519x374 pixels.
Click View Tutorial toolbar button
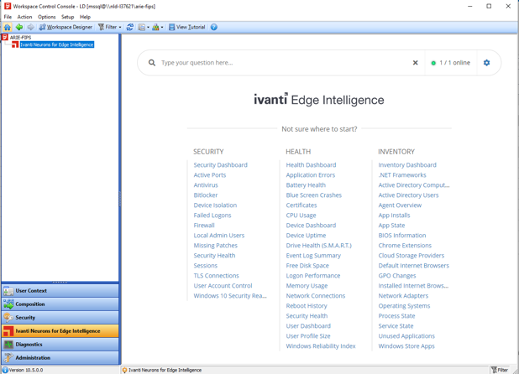coord(187,27)
